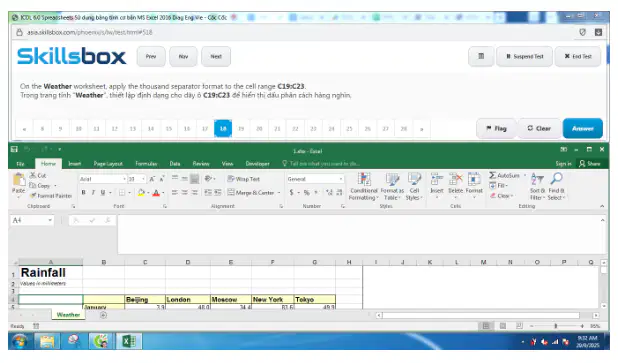The width and height of the screenshot is (618, 363).
Task: Click the Delete cells icon
Action: [x=456, y=180]
